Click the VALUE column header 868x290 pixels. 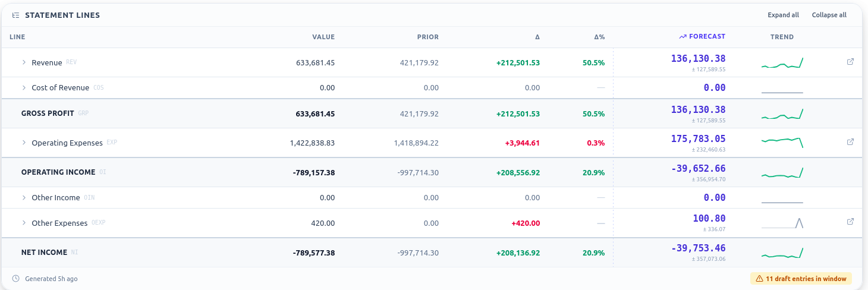coord(323,37)
